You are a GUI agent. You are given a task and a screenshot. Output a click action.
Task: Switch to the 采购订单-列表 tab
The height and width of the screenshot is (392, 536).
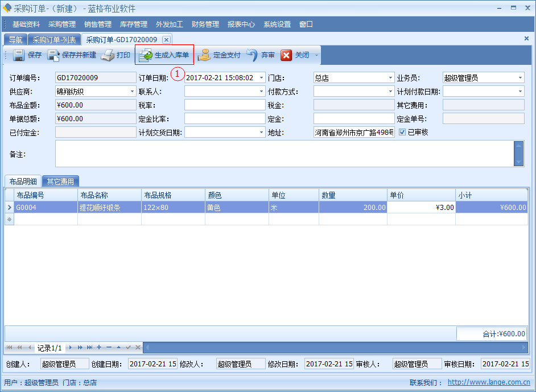[x=55, y=39]
